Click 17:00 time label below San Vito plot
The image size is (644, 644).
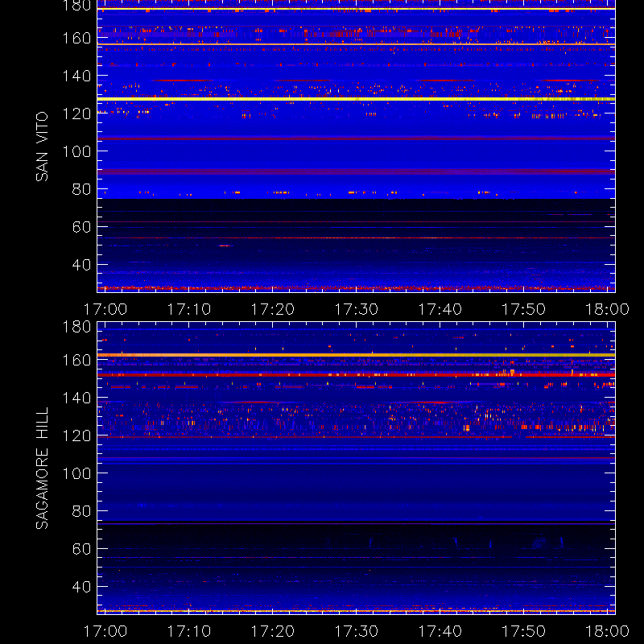[x=105, y=309]
